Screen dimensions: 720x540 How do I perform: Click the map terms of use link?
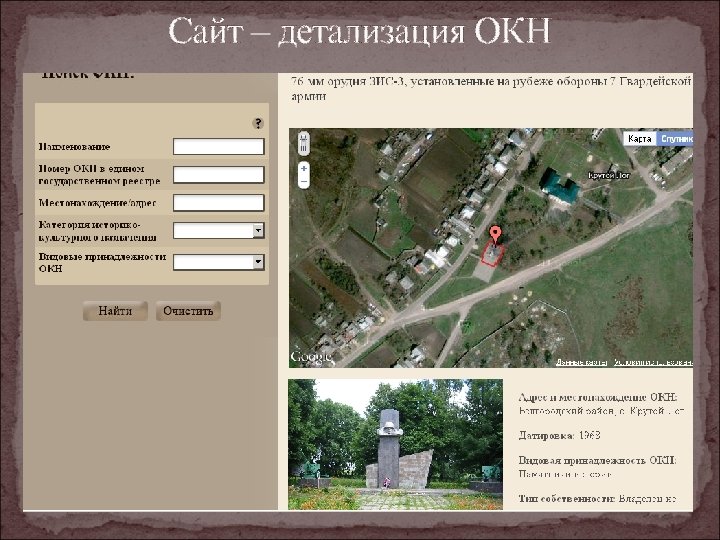[x=653, y=362]
